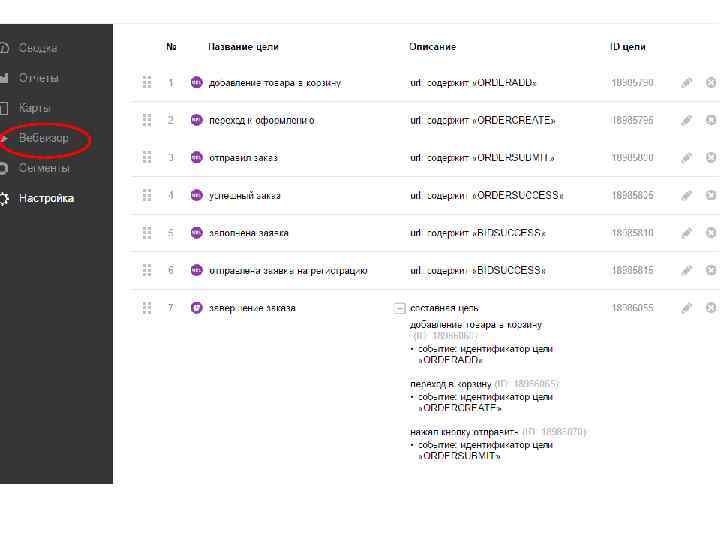Edit goal «добавление товара в корзину»
Image resolution: width=720 pixels, height=540 pixels.
[687, 82]
